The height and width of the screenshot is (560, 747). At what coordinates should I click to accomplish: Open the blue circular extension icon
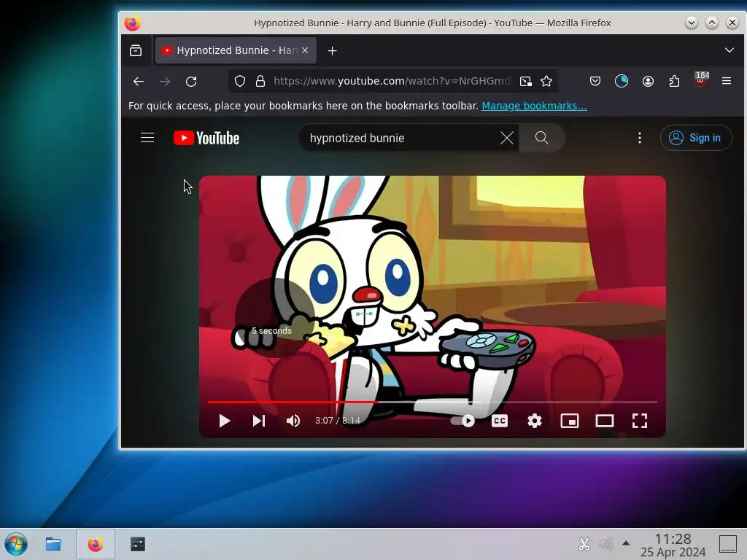pyautogui.click(x=622, y=82)
